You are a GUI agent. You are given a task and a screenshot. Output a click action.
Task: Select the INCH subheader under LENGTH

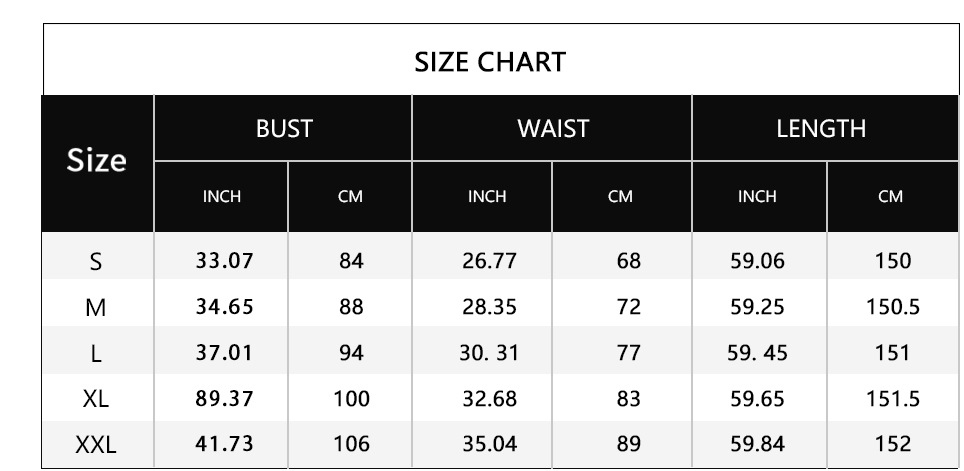point(757,197)
